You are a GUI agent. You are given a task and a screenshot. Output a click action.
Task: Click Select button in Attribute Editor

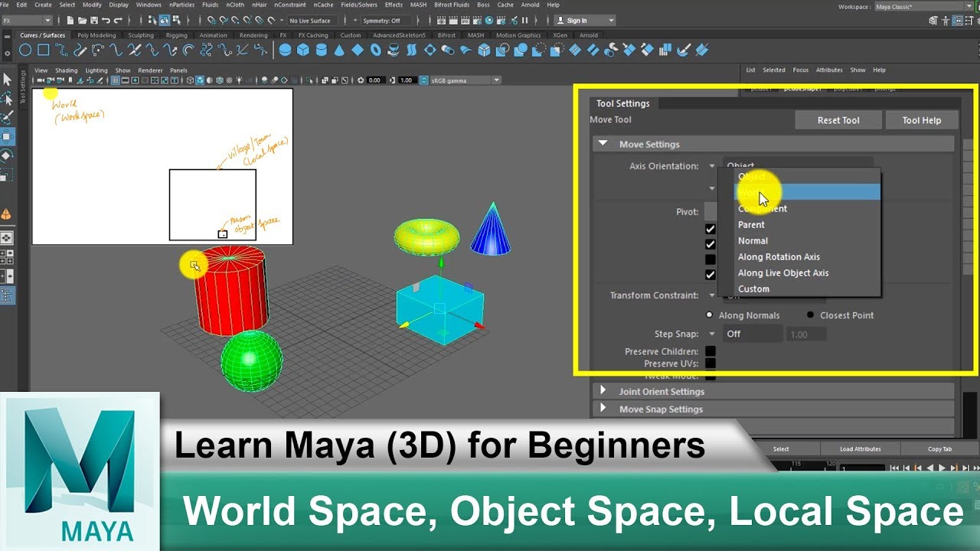781,449
